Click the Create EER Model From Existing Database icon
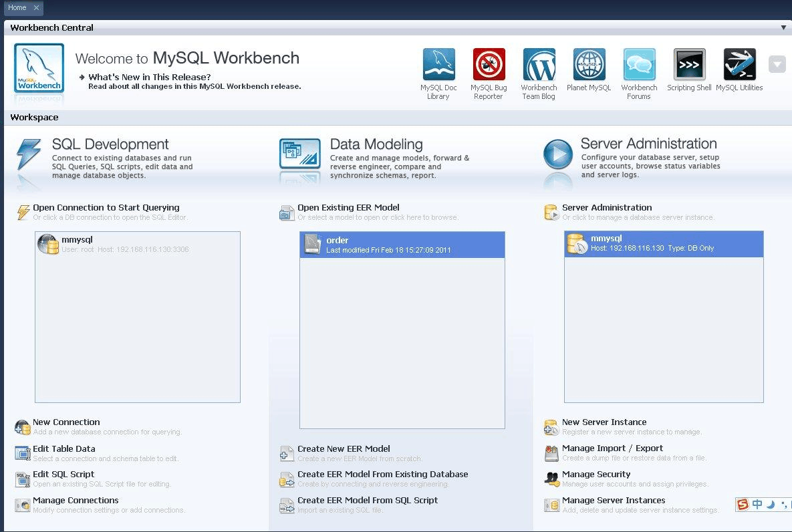The width and height of the screenshot is (792, 532). [x=287, y=479]
